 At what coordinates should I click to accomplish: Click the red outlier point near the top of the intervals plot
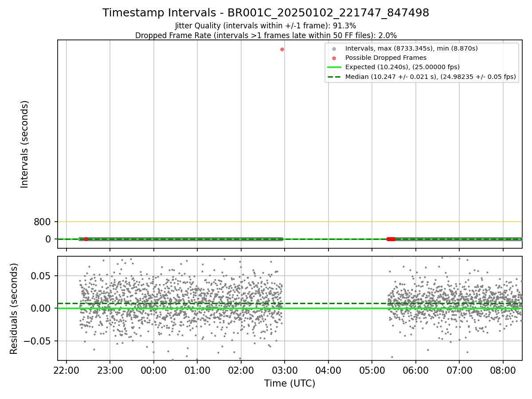[282, 49]
